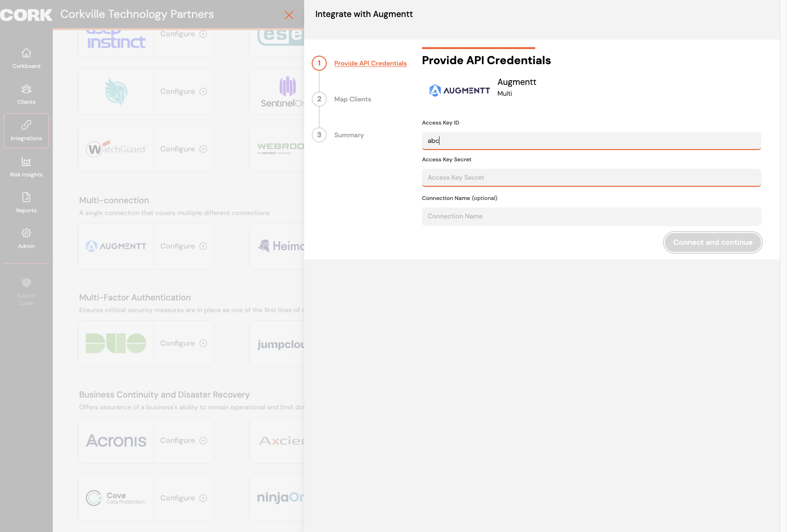Click Business Continuity and Disaster Recovery heading
Screen dimensions: 787x532
pos(165,395)
